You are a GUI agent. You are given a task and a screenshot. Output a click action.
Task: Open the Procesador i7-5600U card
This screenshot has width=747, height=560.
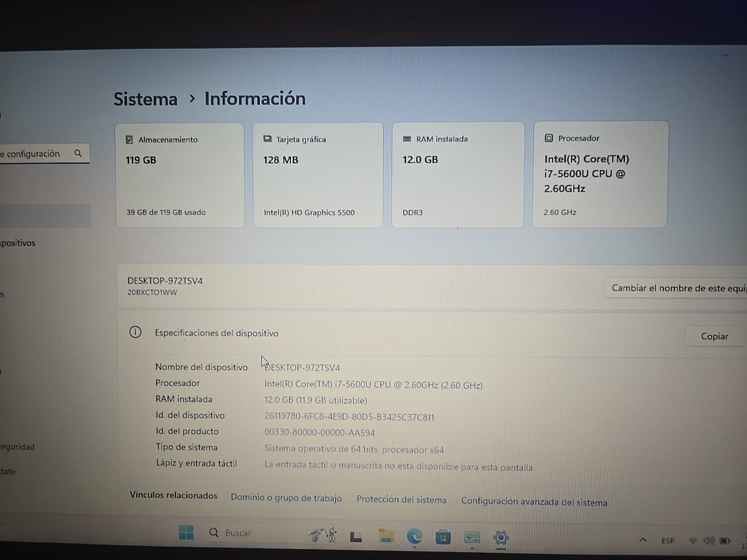pos(600,174)
